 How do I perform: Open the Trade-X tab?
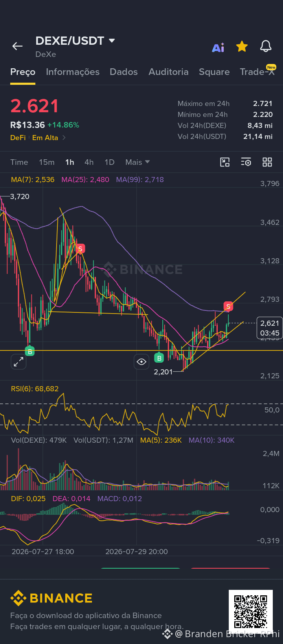(x=257, y=71)
